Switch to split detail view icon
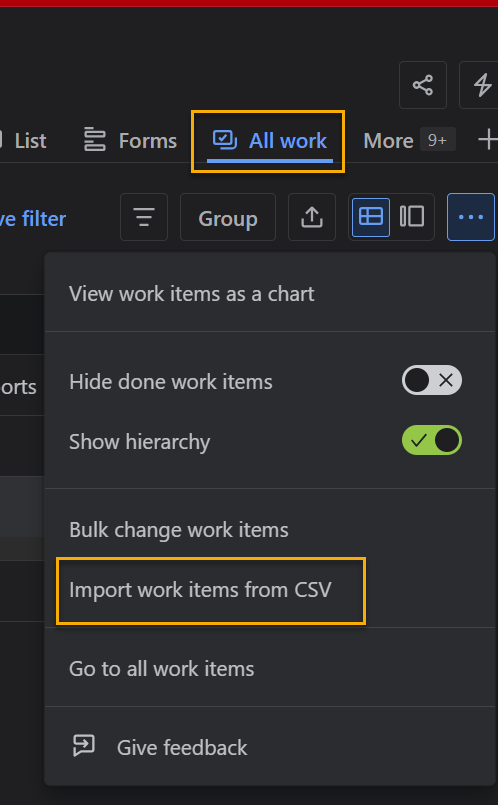This screenshot has height=805, width=498. pyautogui.click(x=412, y=217)
